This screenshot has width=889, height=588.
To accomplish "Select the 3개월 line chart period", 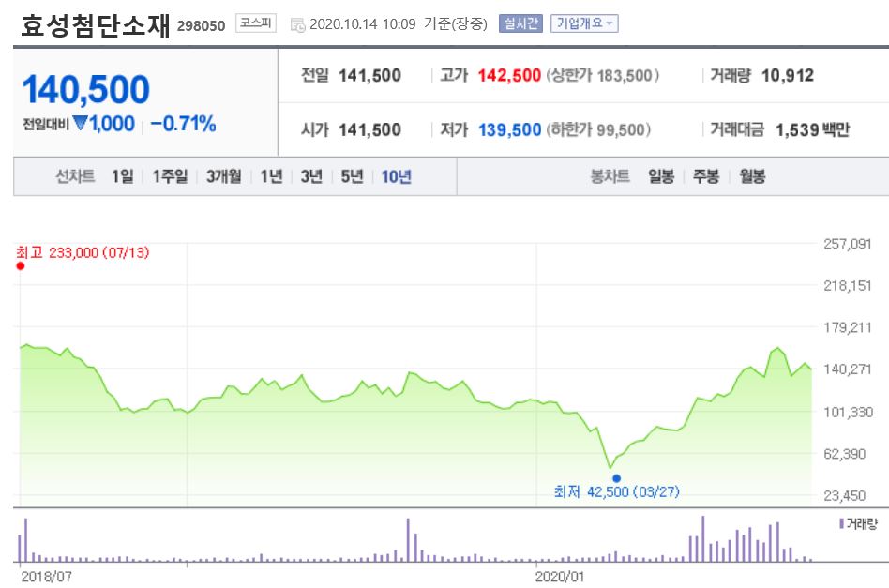I will point(224,176).
